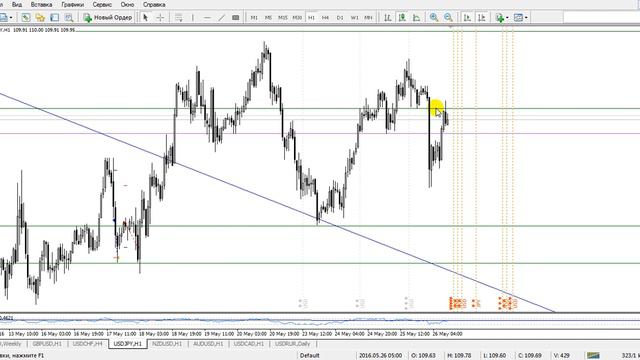Switch to USDRUR,Daily chart tab
This screenshot has width=640, height=360.
(x=292, y=344)
